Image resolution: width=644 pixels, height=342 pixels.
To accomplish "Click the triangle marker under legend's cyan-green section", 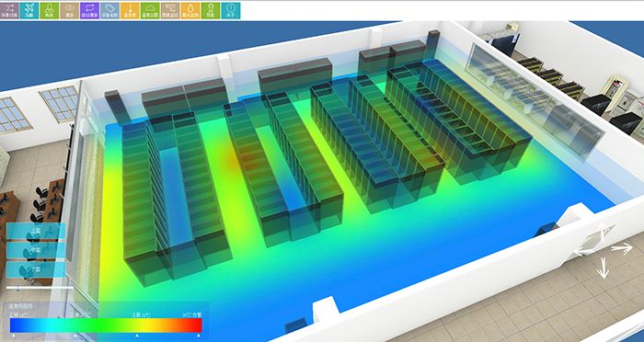I will 75,335.
